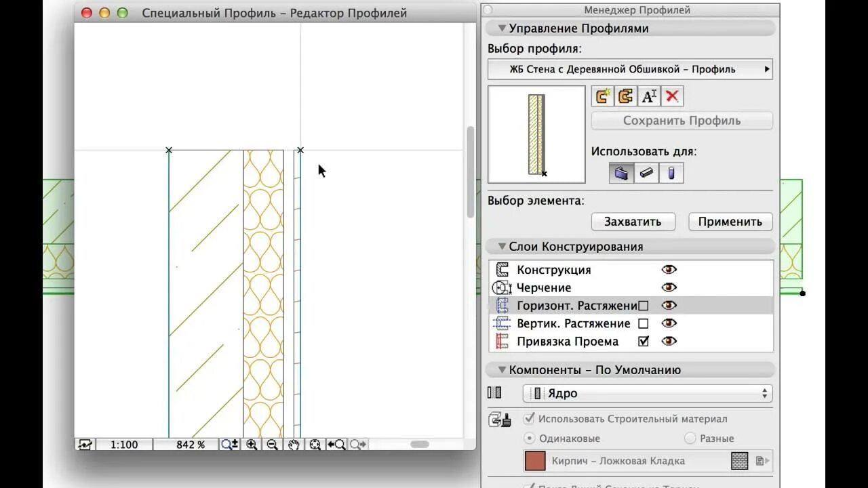Select the Конструкция layer row

631,270
